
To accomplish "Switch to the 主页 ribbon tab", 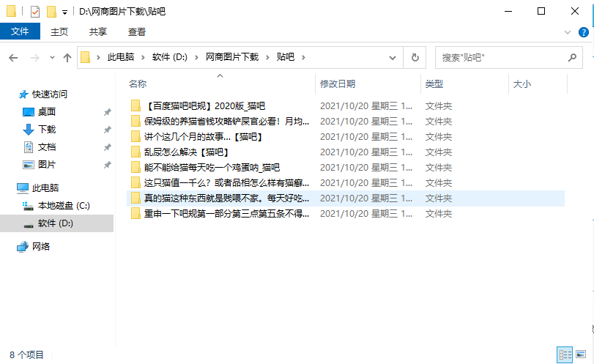I will click(59, 31).
